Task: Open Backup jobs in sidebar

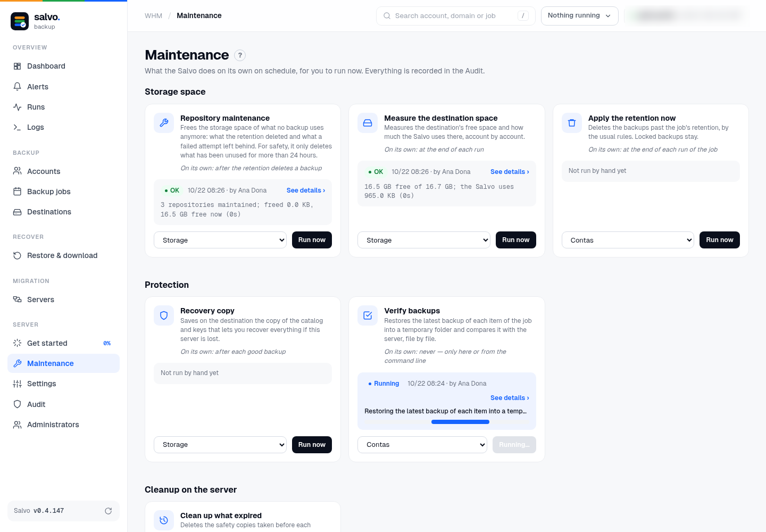Action: [63, 192]
